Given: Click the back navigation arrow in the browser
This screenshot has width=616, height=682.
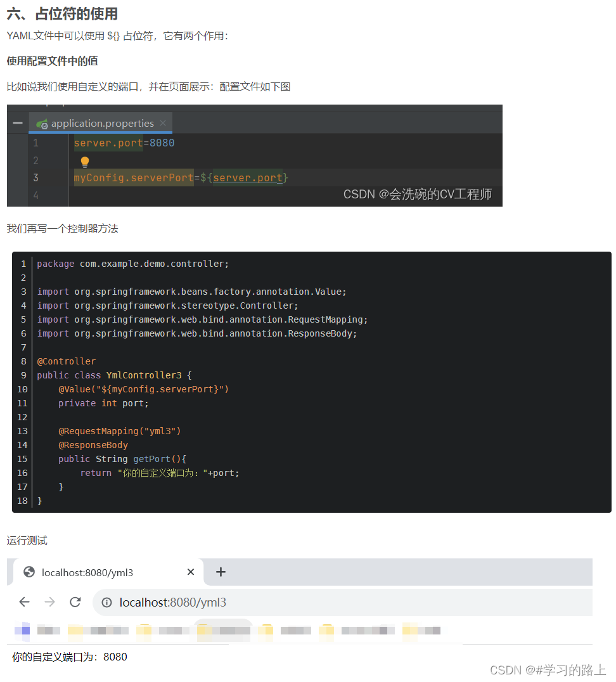Looking at the screenshot, I should [24, 602].
